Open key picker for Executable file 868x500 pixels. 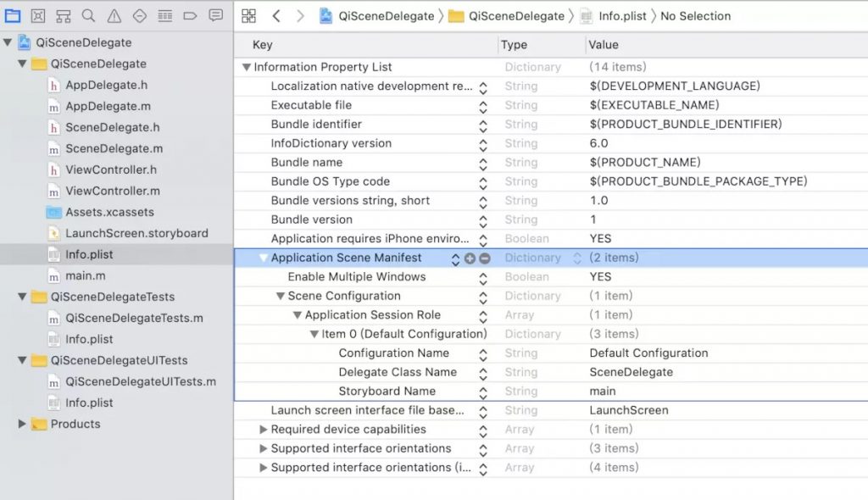483,106
